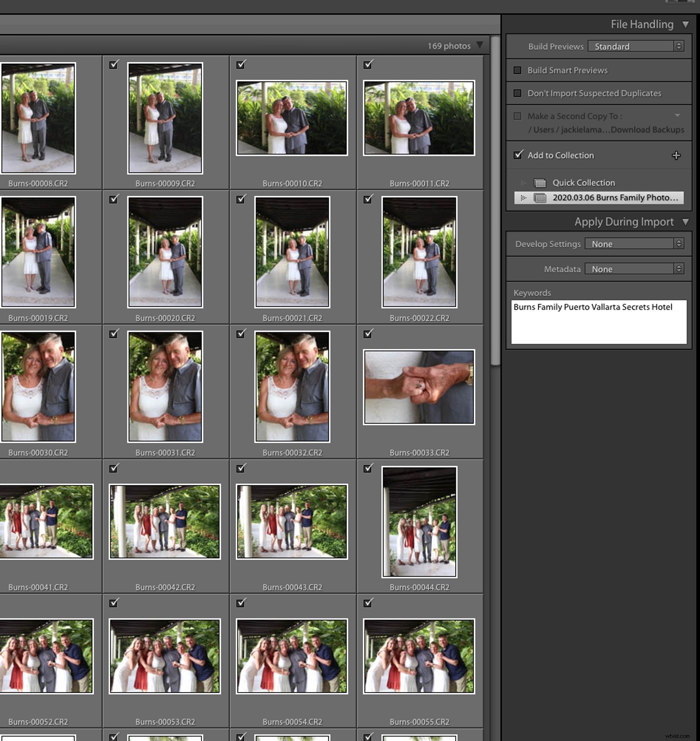
Task: Click the Develop Settings stepper arrows
Action: 678,244
